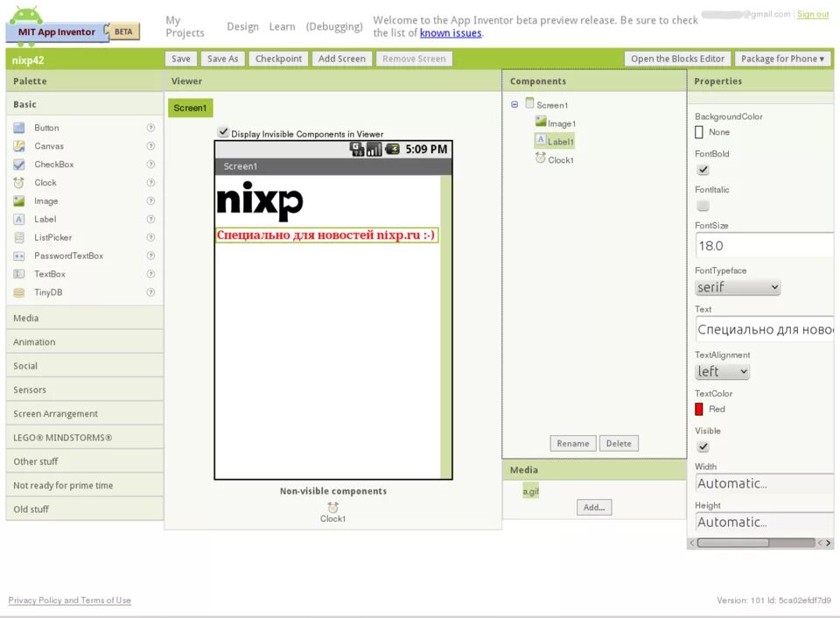This screenshot has height=618, width=840.
Task: Select the ListPicker palette icon
Action: click(19, 237)
